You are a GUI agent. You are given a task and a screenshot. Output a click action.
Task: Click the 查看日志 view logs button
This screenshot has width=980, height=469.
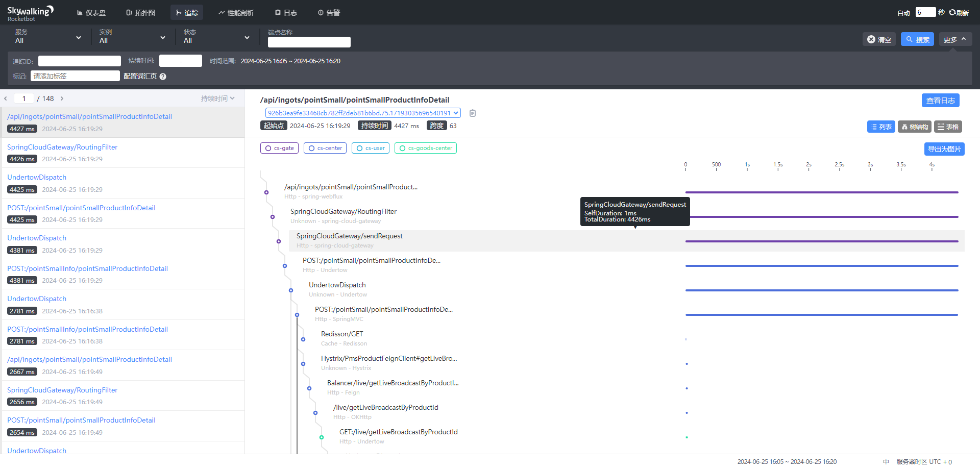(940, 101)
